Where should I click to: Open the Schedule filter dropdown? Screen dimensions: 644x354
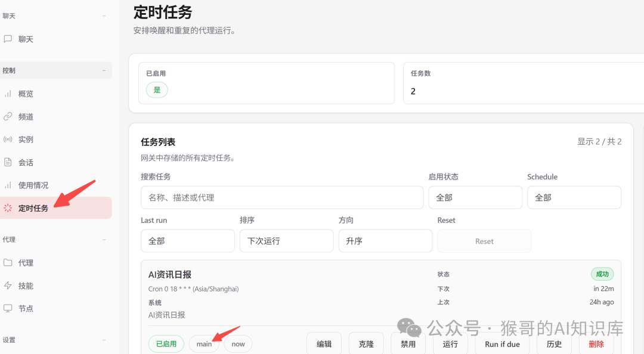point(574,197)
